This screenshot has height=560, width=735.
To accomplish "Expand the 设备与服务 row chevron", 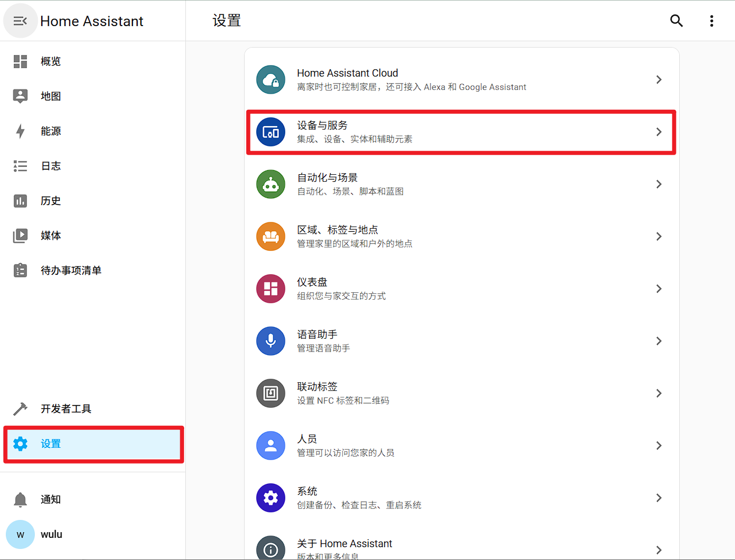I will [x=659, y=132].
